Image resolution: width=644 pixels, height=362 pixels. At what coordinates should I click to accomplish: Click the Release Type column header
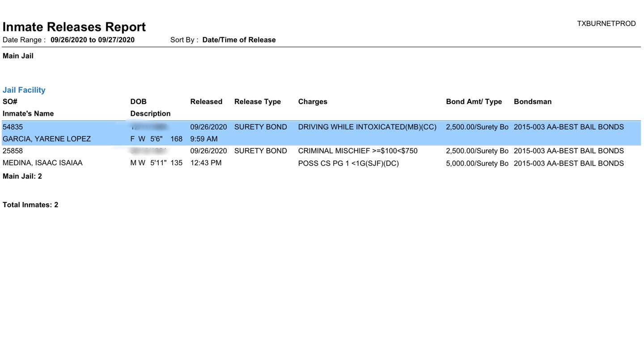click(x=258, y=101)
